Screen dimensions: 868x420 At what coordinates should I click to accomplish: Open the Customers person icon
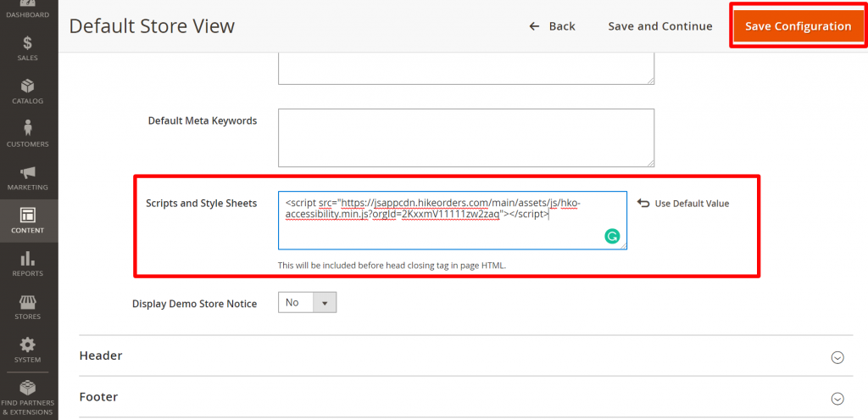28,128
